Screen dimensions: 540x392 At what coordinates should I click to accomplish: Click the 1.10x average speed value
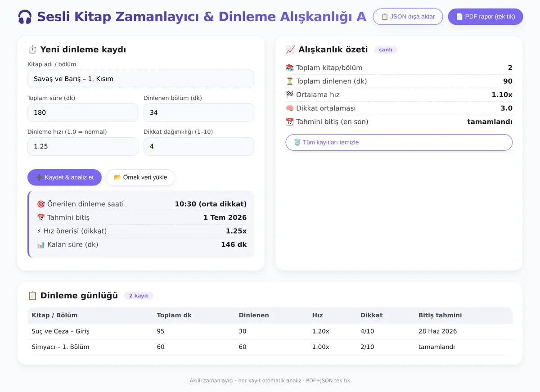tap(502, 95)
